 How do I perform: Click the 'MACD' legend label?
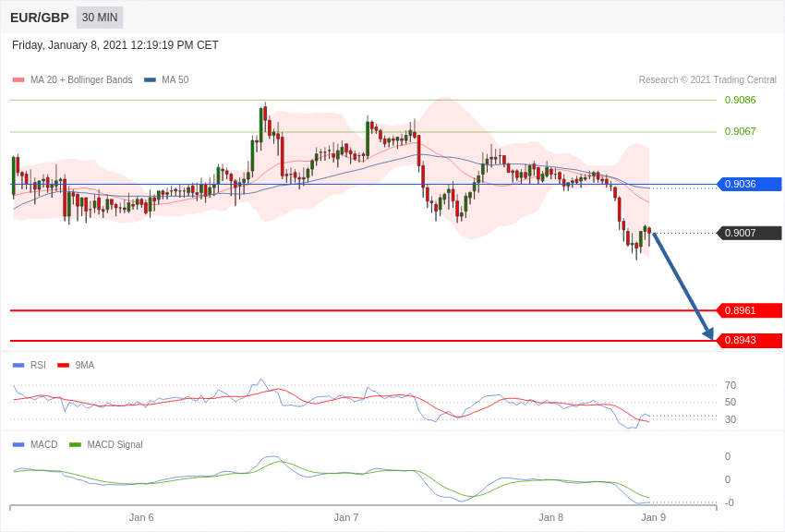tap(44, 444)
